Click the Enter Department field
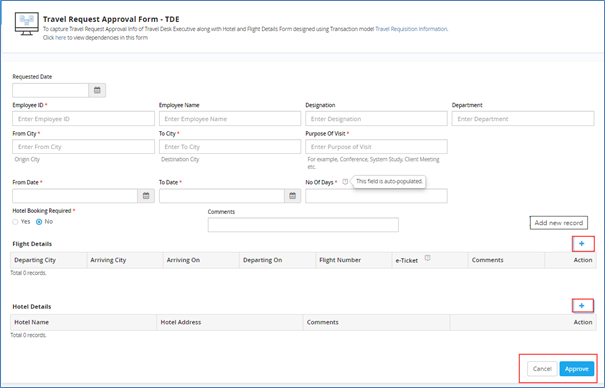 click(523, 119)
